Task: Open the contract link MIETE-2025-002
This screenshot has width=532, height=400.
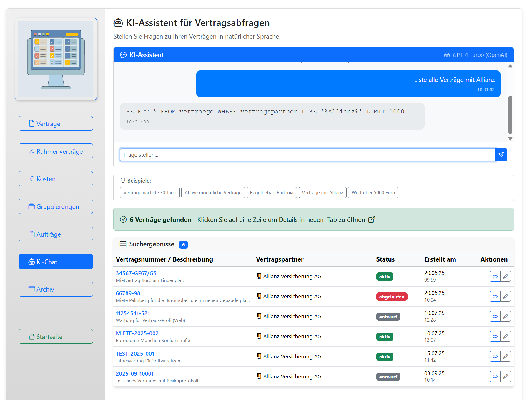Action: pyautogui.click(x=137, y=333)
